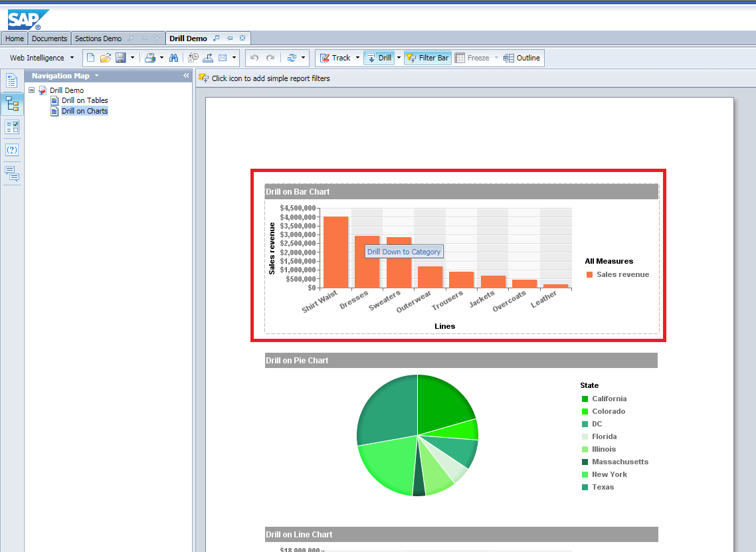Screen dimensions: 756x552
Task: Open the User Prompt Input side panel icon
Action: (x=12, y=150)
